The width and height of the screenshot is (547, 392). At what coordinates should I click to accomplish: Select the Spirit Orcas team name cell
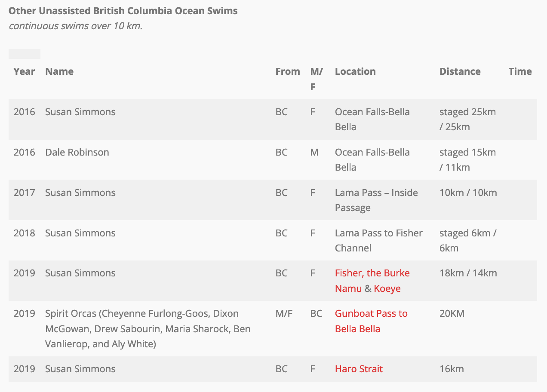coord(148,329)
